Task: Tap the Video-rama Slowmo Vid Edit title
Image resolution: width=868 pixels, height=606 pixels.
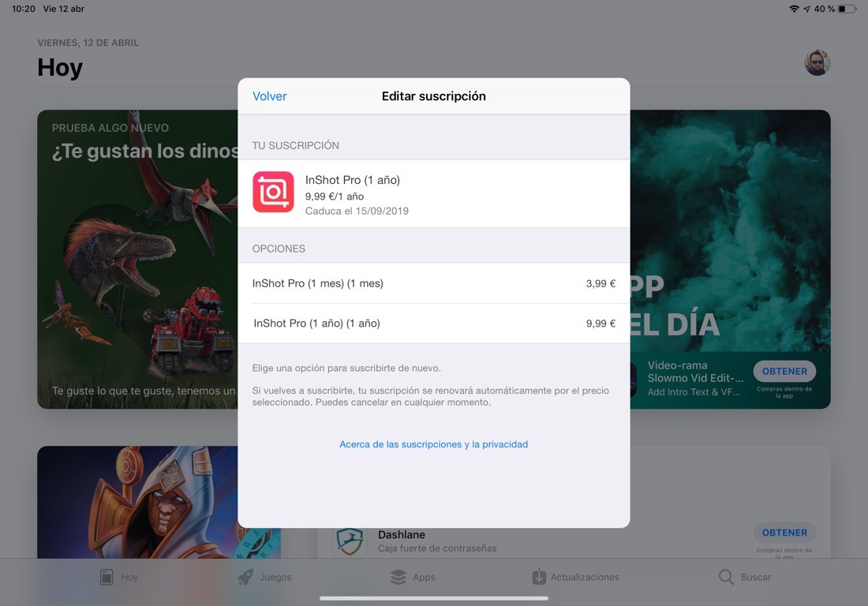Action: pyautogui.click(x=695, y=372)
